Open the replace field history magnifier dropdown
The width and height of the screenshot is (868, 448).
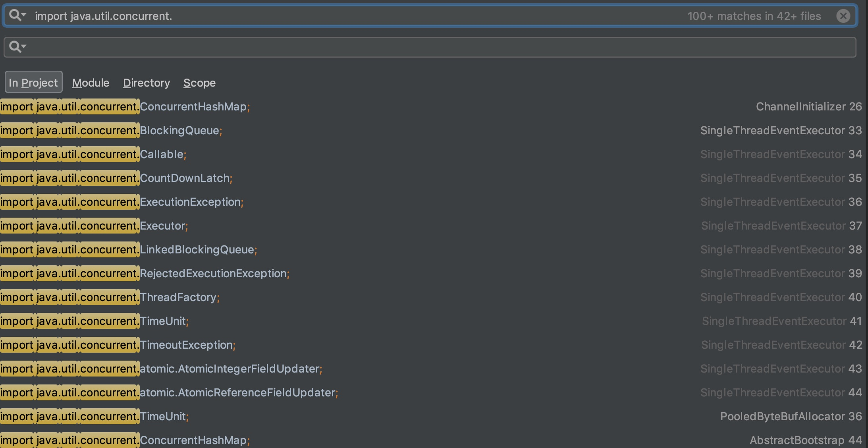coord(17,47)
